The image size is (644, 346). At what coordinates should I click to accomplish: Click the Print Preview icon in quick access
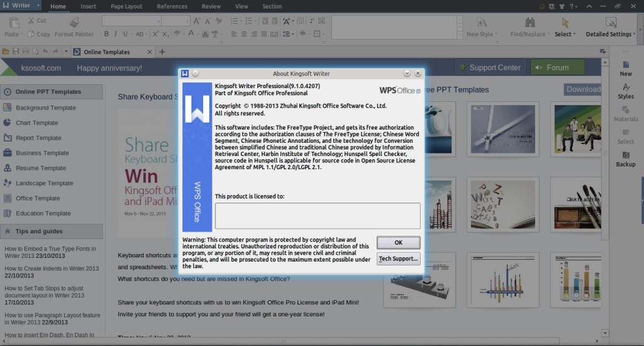[35, 52]
